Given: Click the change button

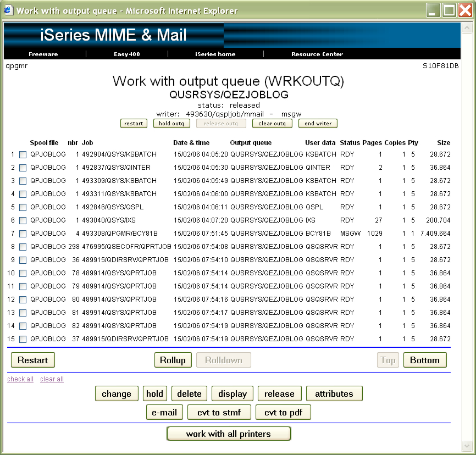Looking at the screenshot, I should (117, 393).
